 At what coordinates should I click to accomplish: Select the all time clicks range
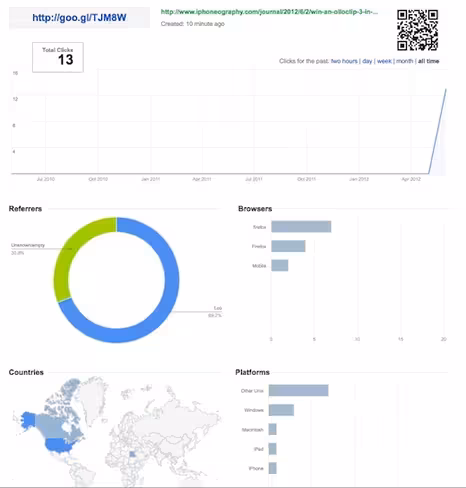pyautogui.click(x=429, y=61)
